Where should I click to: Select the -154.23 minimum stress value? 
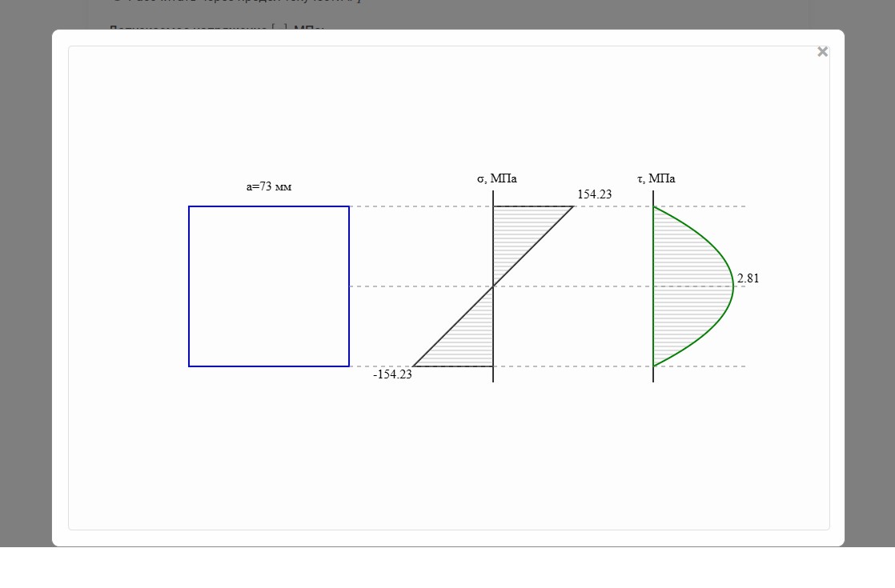(392, 374)
